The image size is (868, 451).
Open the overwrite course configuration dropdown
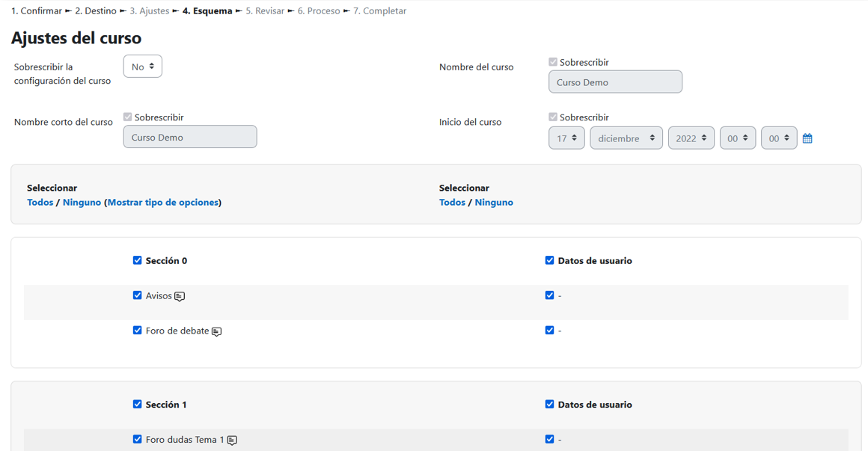(142, 67)
